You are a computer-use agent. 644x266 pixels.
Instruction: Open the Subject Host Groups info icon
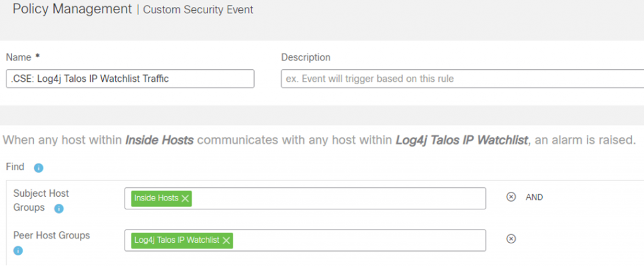point(58,208)
